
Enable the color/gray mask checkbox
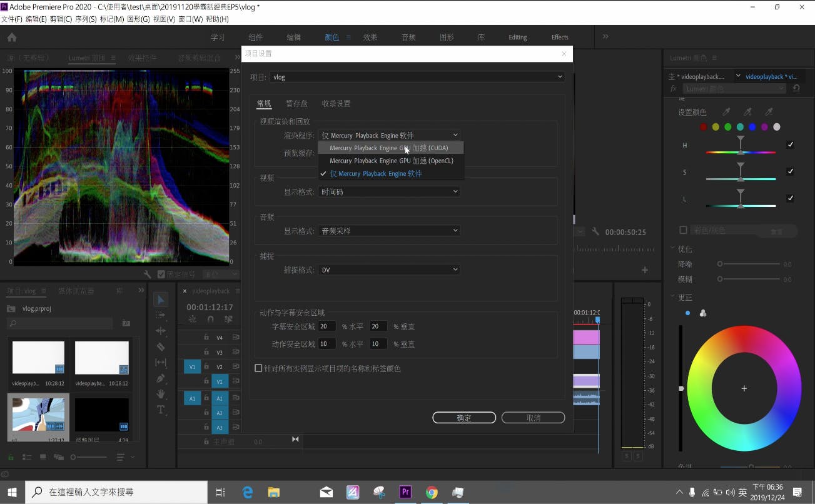(683, 230)
